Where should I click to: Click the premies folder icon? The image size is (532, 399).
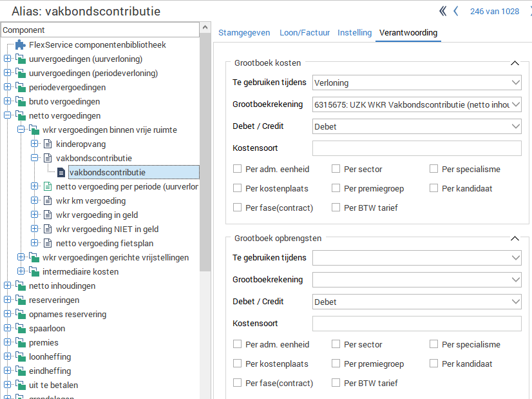21,343
